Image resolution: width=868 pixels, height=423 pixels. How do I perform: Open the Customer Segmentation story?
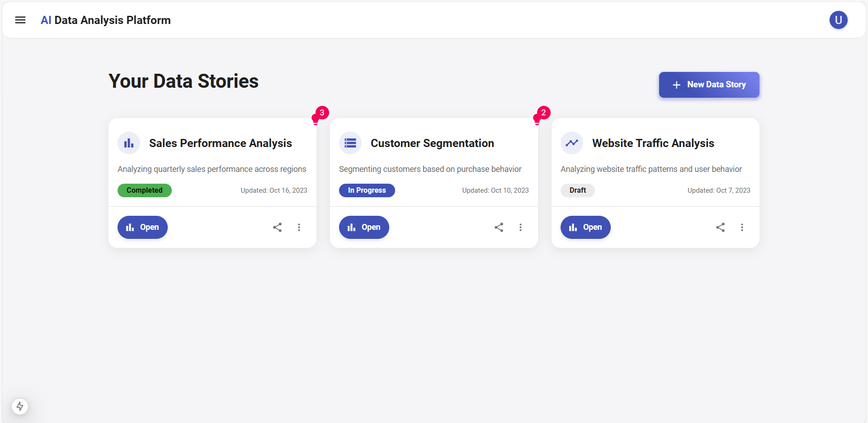tap(364, 227)
